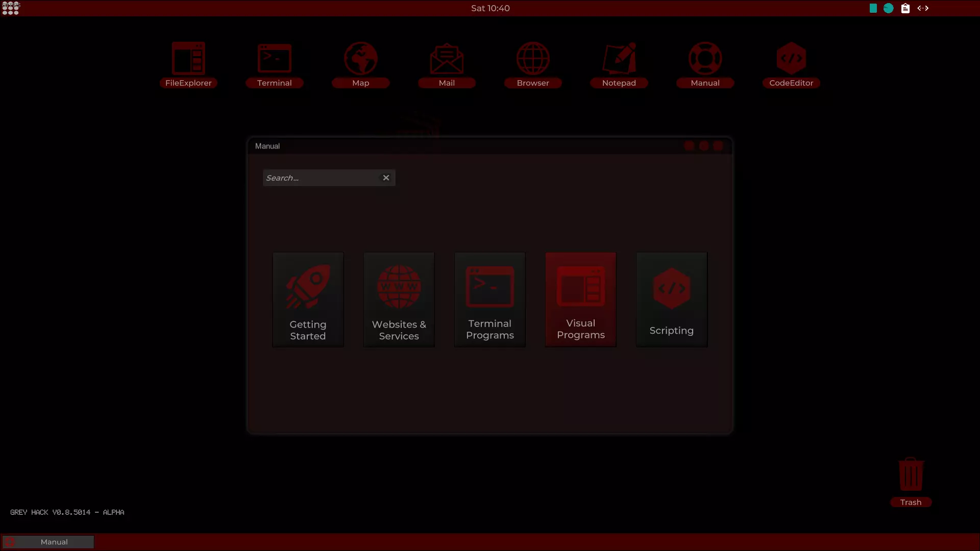Launch the Terminal desktop icon

[275, 59]
